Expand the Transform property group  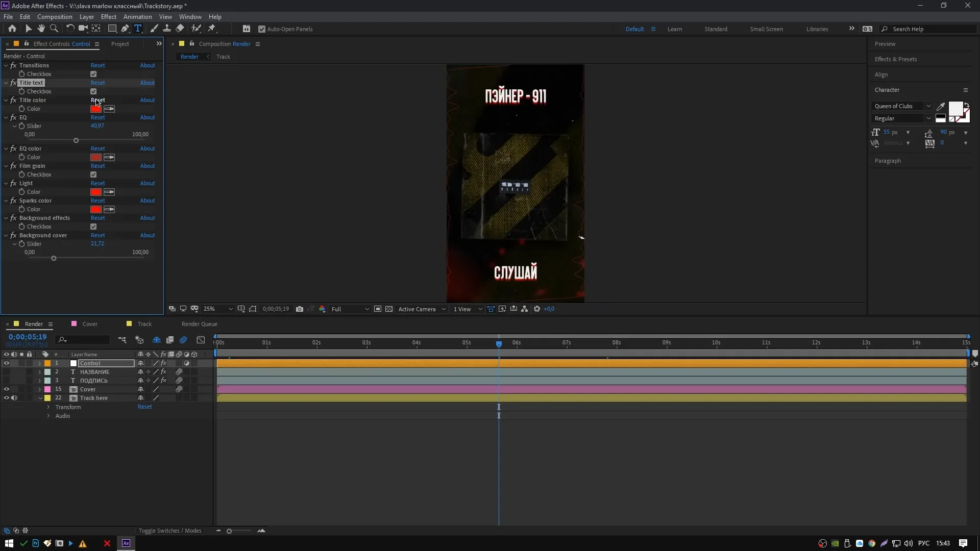click(x=48, y=407)
